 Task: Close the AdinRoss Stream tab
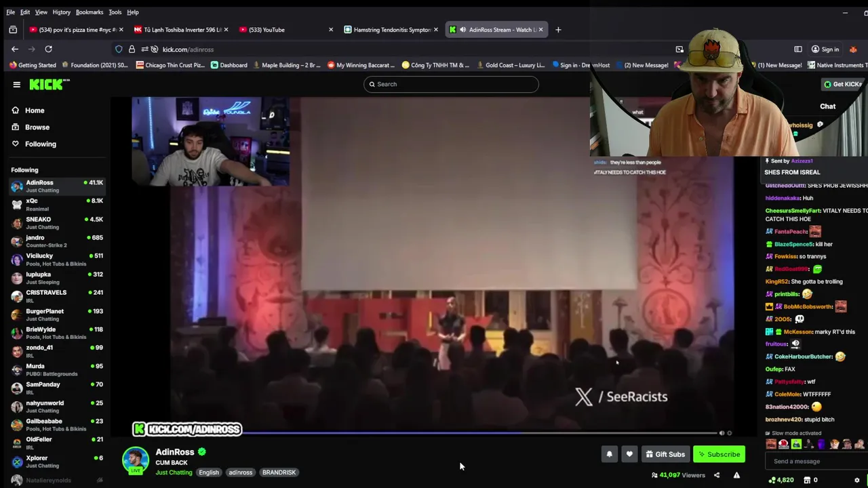tap(540, 30)
